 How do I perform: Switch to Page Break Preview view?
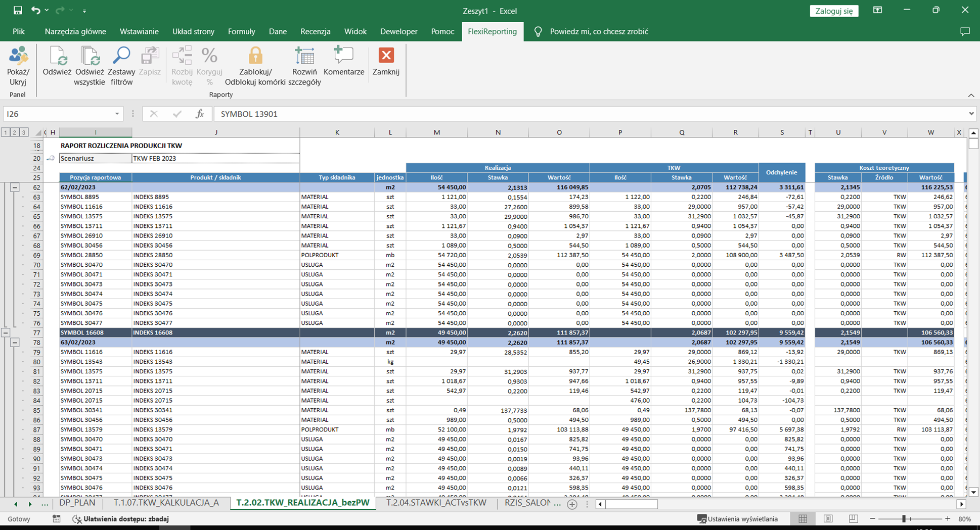[853, 519]
